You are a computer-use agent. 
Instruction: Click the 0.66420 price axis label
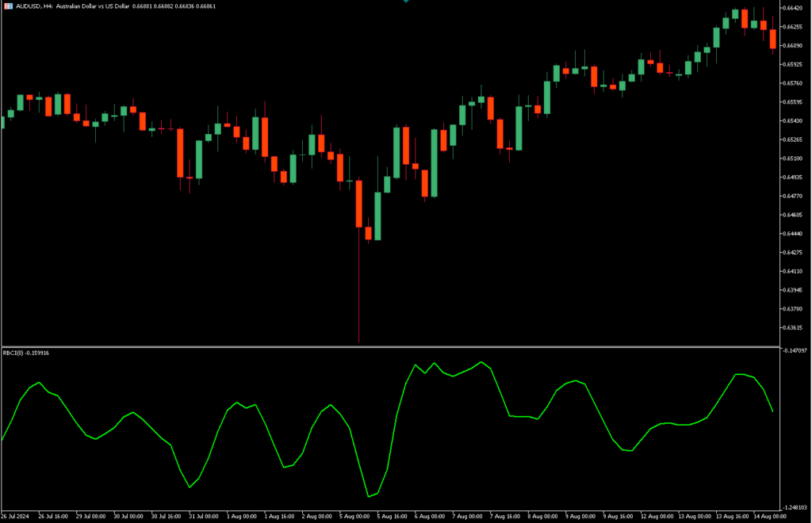tap(794, 8)
